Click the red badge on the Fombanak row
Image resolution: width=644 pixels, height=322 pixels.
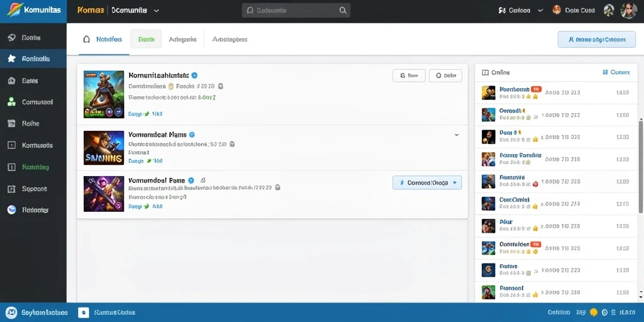536,89
